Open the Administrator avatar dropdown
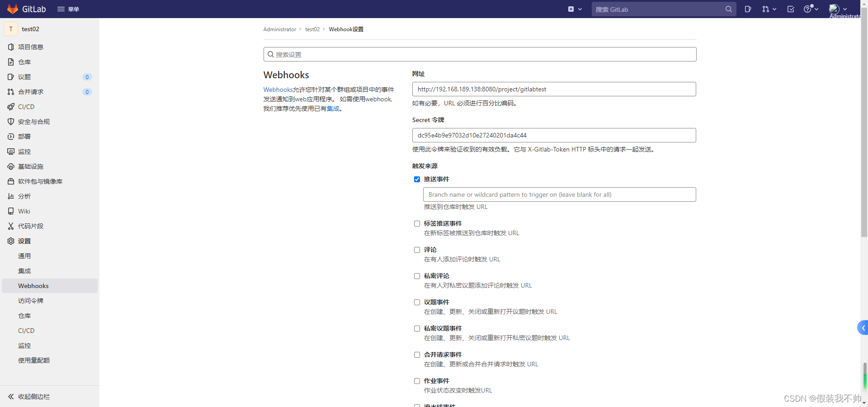 coord(838,9)
